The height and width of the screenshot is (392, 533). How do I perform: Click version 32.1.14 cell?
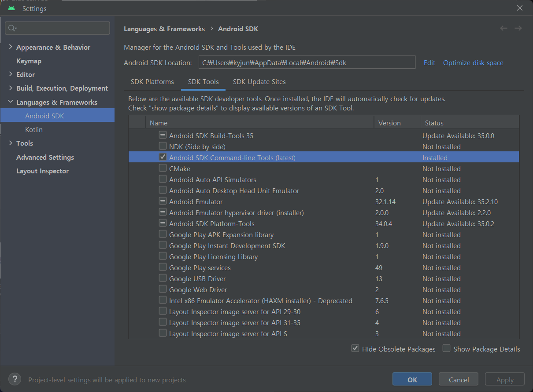pyautogui.click(x=385, y=201)
